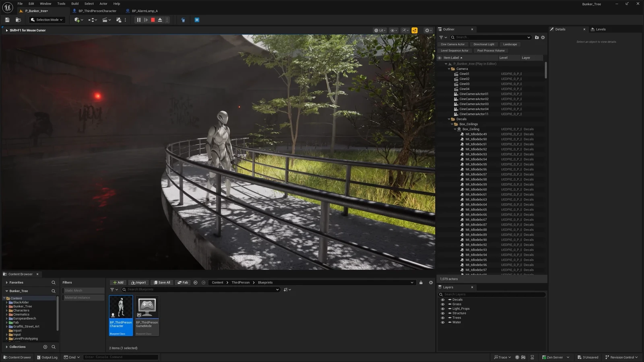Screen dimensions: 644x362
Task: Click the Search Blueprints input field
Action: [200, 290]
